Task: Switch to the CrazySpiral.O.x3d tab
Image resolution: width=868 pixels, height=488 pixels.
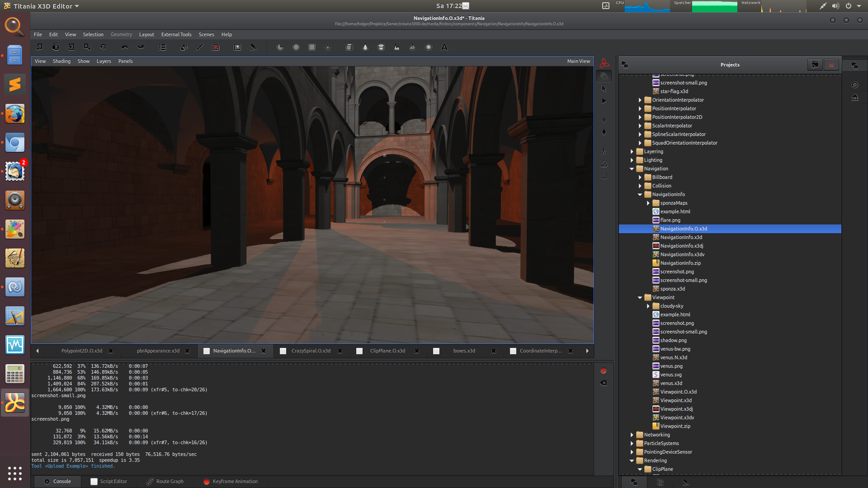Action: (x=311, y=351)
